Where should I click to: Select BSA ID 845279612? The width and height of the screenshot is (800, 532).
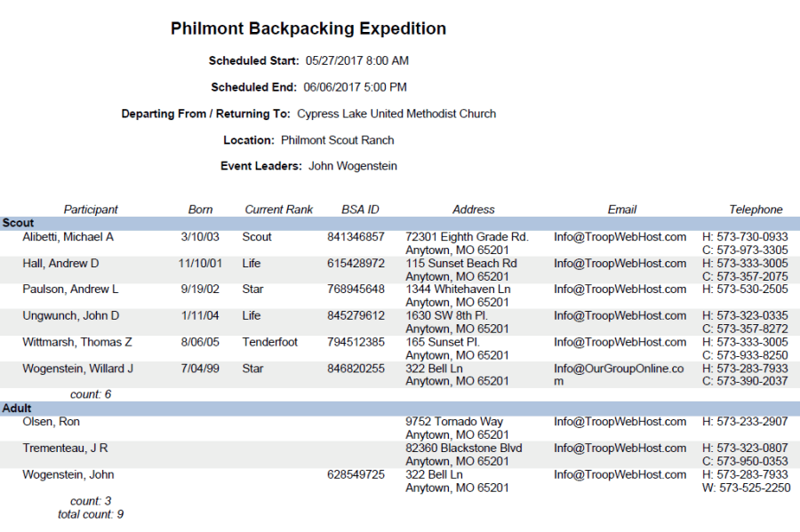tap(356, 316)
